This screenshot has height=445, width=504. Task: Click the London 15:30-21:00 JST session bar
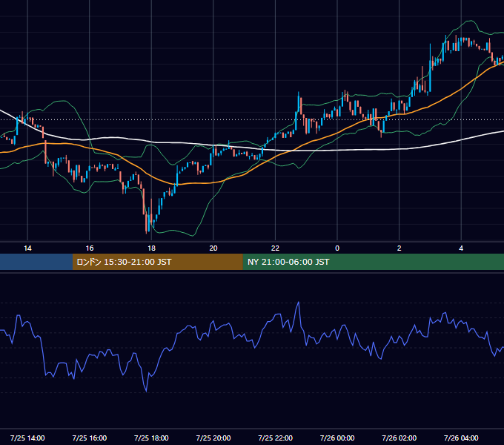[x=157, y=262]
